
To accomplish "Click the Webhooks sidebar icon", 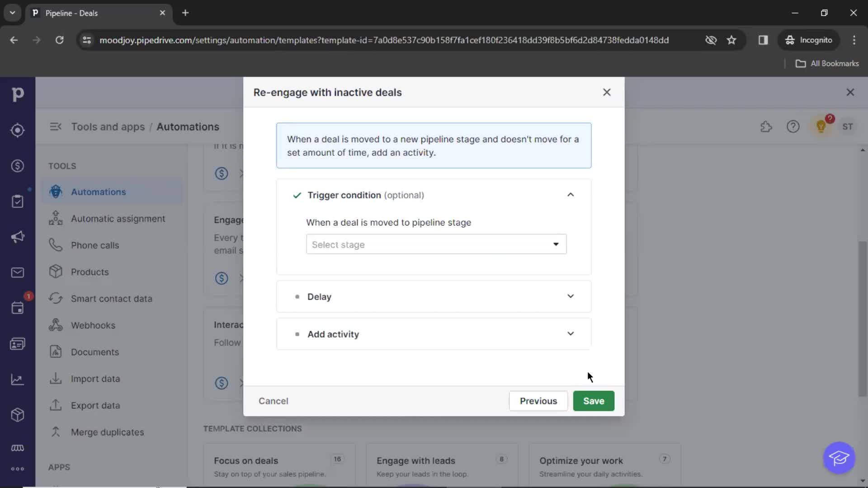I will [56, 325].
